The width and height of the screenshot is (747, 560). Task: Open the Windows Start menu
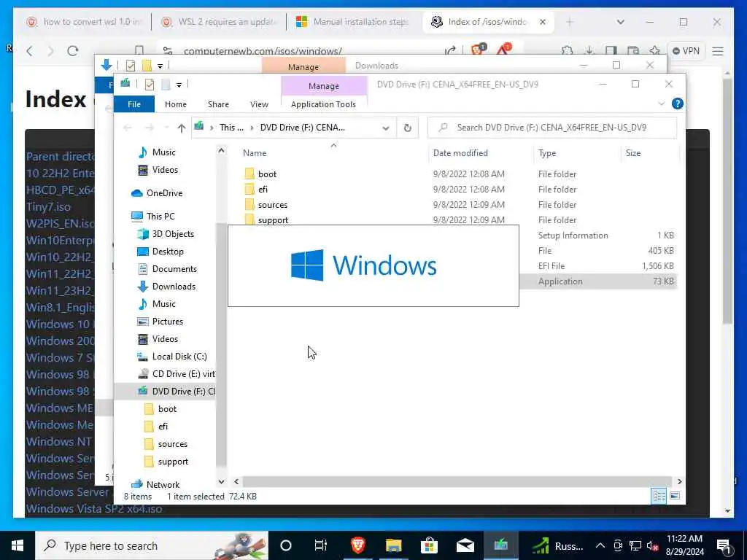coord(18,545)
